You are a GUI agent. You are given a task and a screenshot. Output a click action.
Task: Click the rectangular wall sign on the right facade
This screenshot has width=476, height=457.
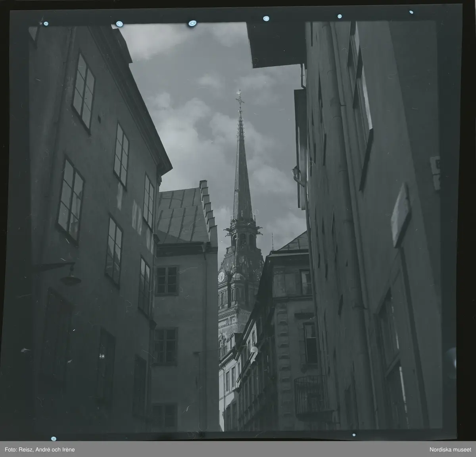401,216
